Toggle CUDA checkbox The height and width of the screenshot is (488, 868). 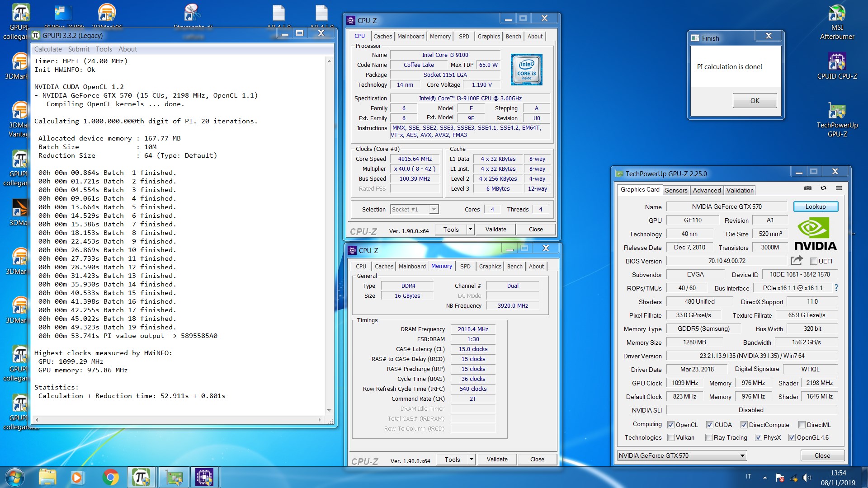pyautogui.click(x=710, y=425)
